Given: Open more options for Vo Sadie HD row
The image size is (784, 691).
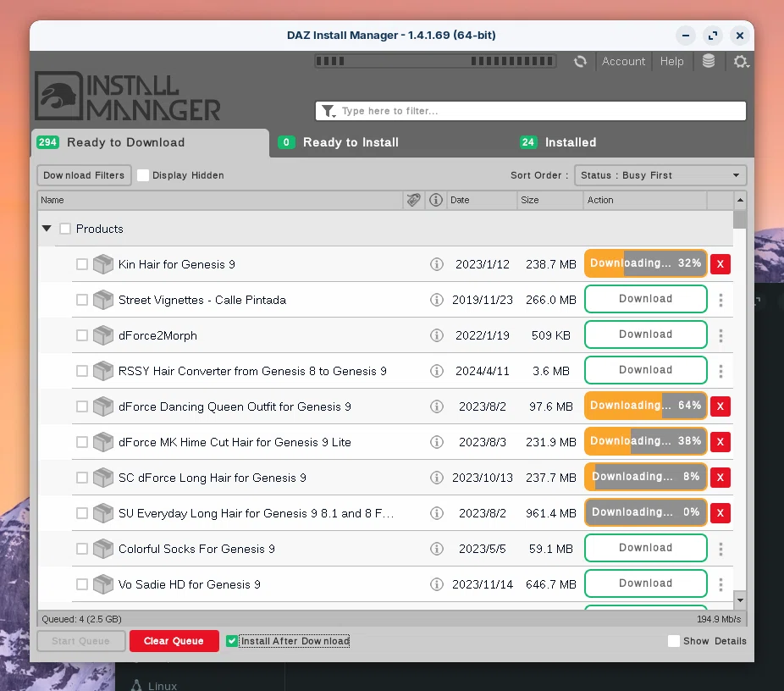Looking at the screenshot, I should (x=721, y=584).
